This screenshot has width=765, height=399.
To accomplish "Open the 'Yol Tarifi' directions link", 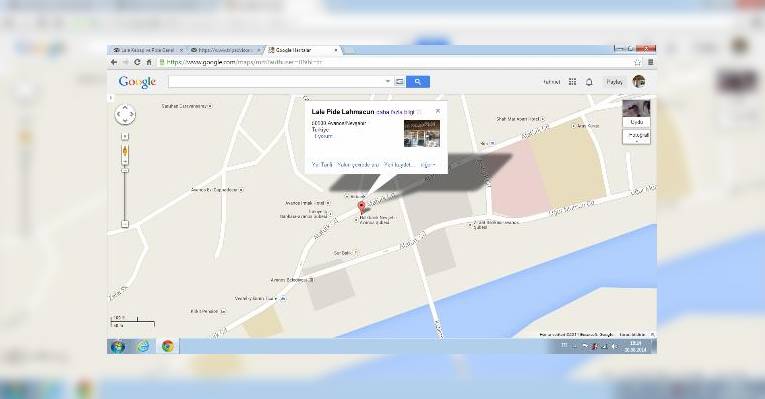I will 322,165.
